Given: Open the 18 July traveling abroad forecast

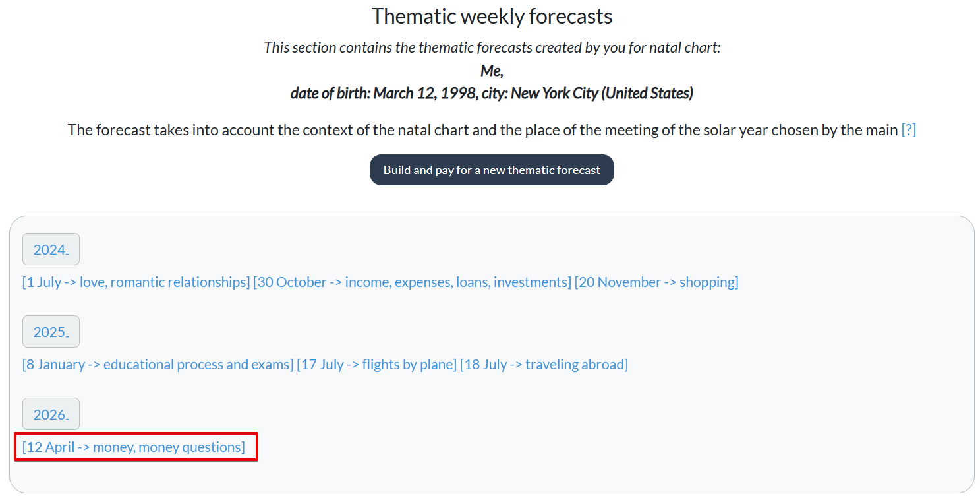Looking at the screenshot, I should [543, 364].
